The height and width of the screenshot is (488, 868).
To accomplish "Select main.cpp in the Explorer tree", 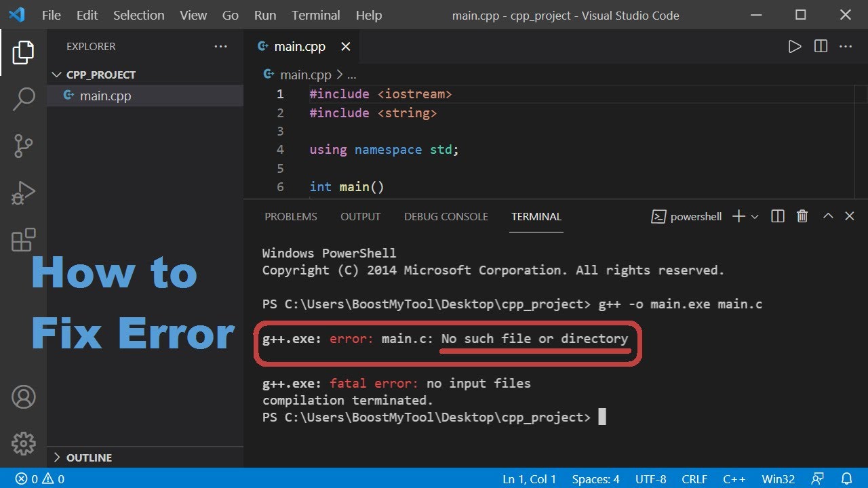I will 145,96.
